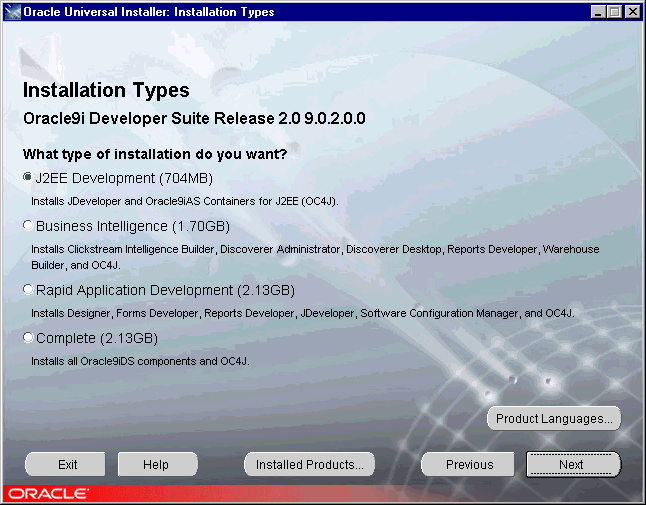The height and width of the screenshot is (505, 646).
Task: Click the Business Intelligence (1.70GB) label
Action: click(x=133, y=226)
